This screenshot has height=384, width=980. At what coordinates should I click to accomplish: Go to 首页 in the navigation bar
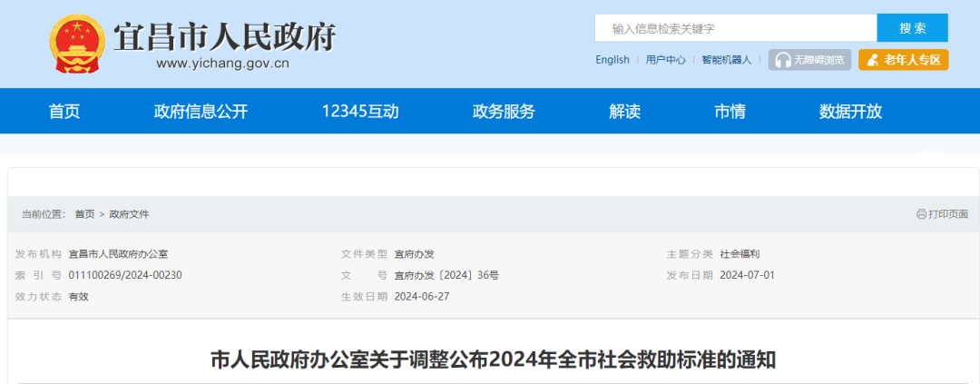(64, 112)
